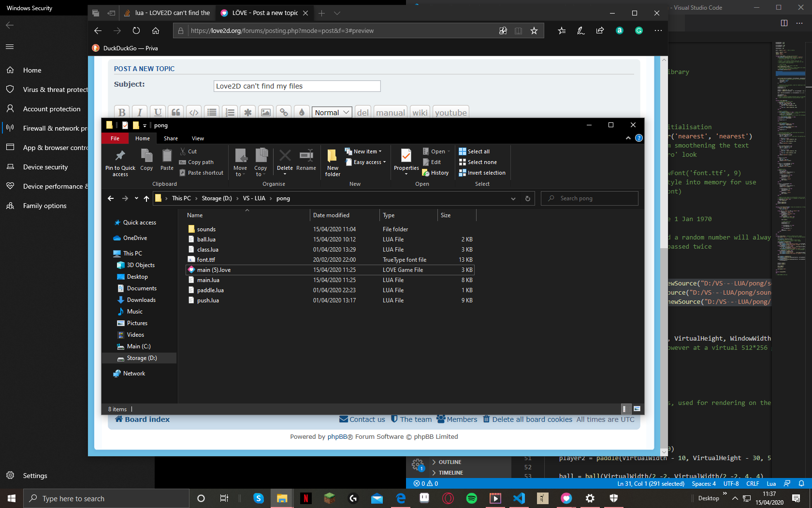Open Board index link on forum
The height and width of the screenshot is (508, 812).
143,419
